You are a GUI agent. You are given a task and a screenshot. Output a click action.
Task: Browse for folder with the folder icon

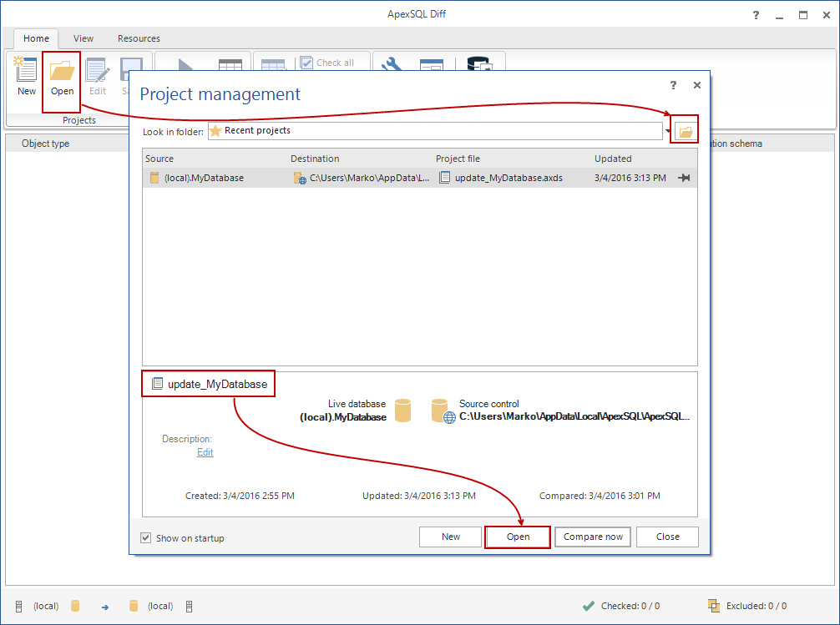[686, 131]
